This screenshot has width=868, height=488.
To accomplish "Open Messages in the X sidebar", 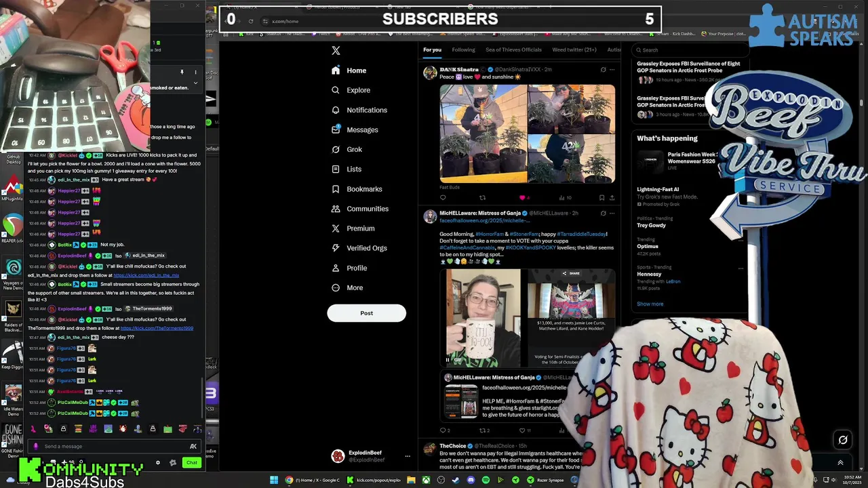I will (355, 129).
